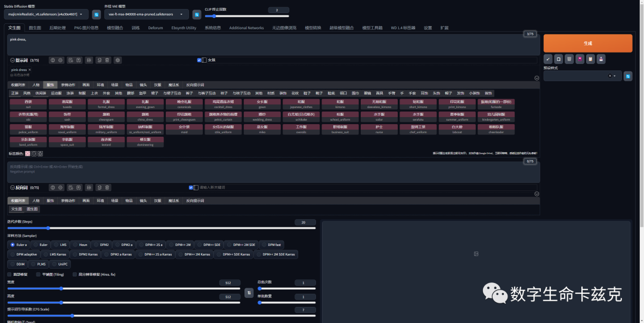The width and height of the screenshot is (644, 323).
Task: Click the globe icon in the prompt toolbar
Action: point(52,60)
